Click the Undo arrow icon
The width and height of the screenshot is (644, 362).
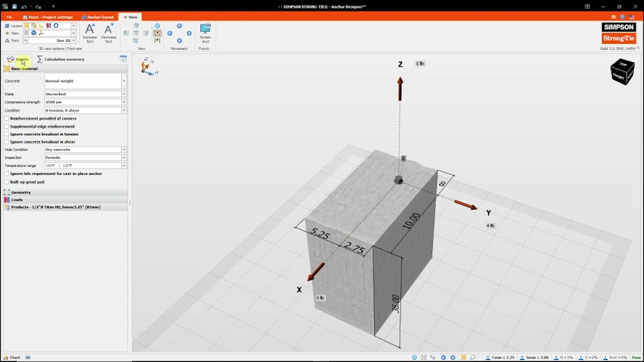(x=24, y=7)
